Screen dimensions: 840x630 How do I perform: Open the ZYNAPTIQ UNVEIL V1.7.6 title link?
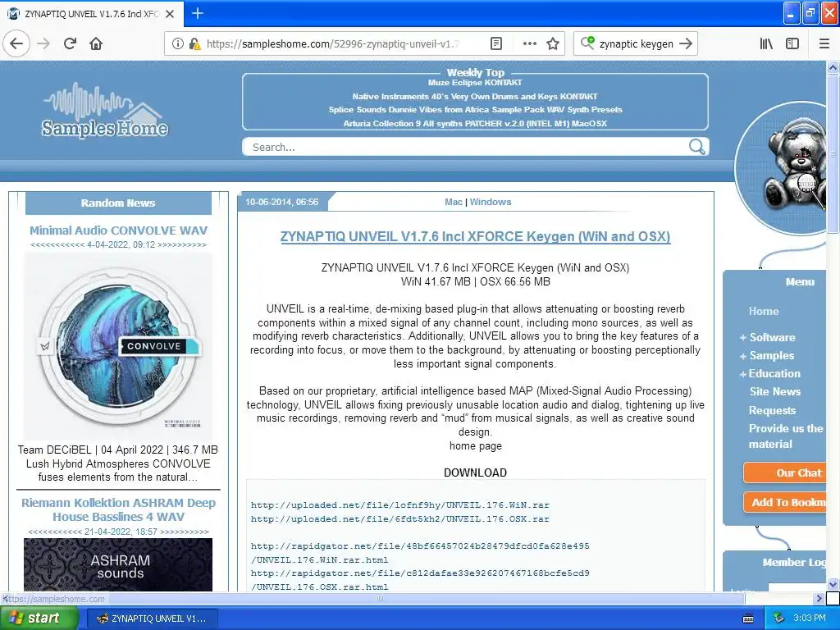click(475, 236)
